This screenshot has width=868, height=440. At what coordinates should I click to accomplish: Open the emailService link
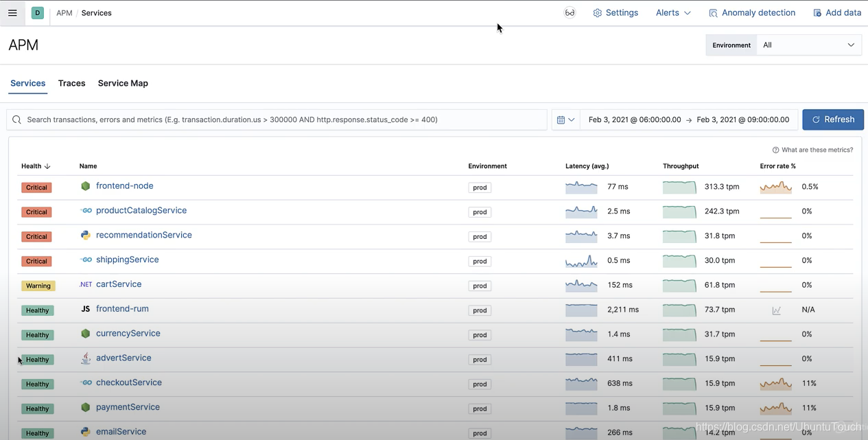121,432
